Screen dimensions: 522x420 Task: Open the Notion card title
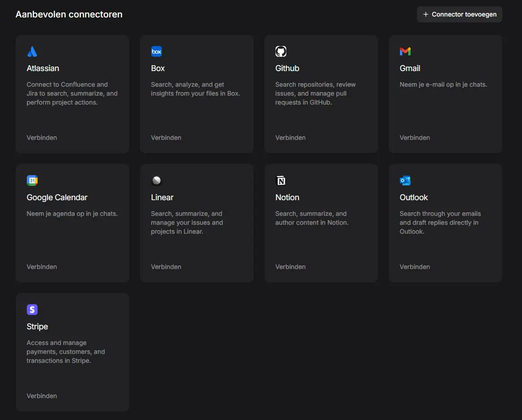pyautogui.click(x=287, y=197)
